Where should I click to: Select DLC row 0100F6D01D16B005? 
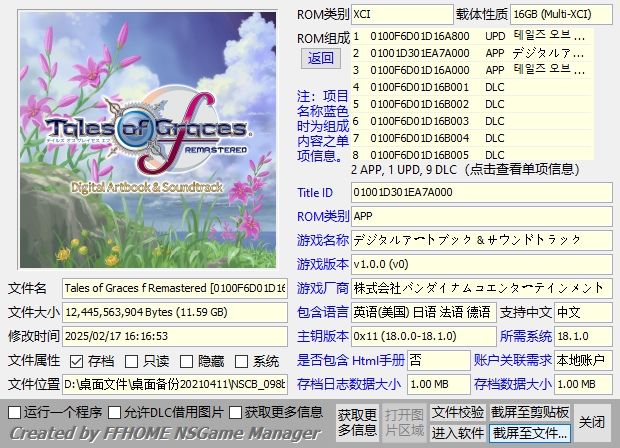tap(472, 154)
